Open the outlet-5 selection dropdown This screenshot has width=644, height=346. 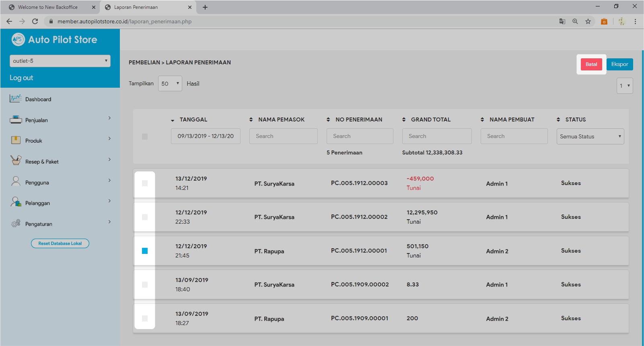click(60, 61)
